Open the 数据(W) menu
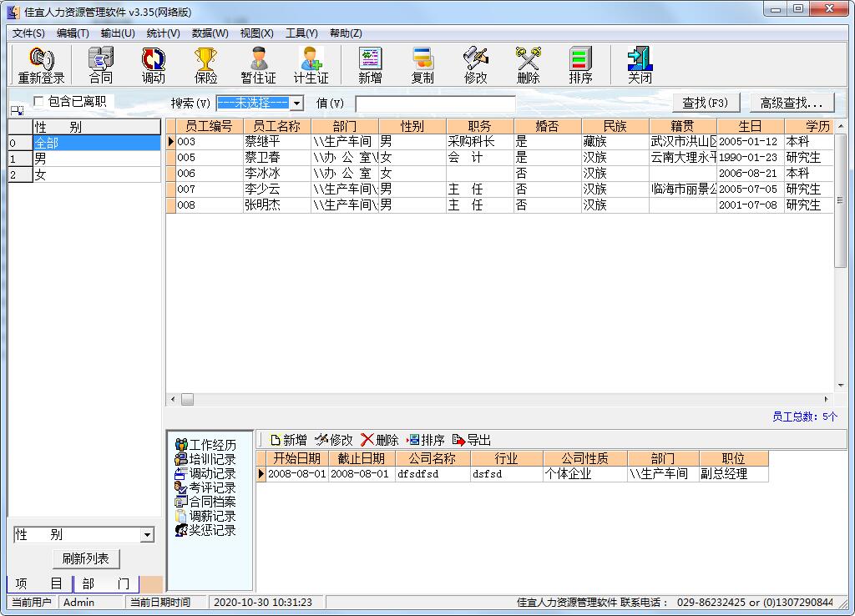Viewport: 855px width, 616px height. click(210, 33)
